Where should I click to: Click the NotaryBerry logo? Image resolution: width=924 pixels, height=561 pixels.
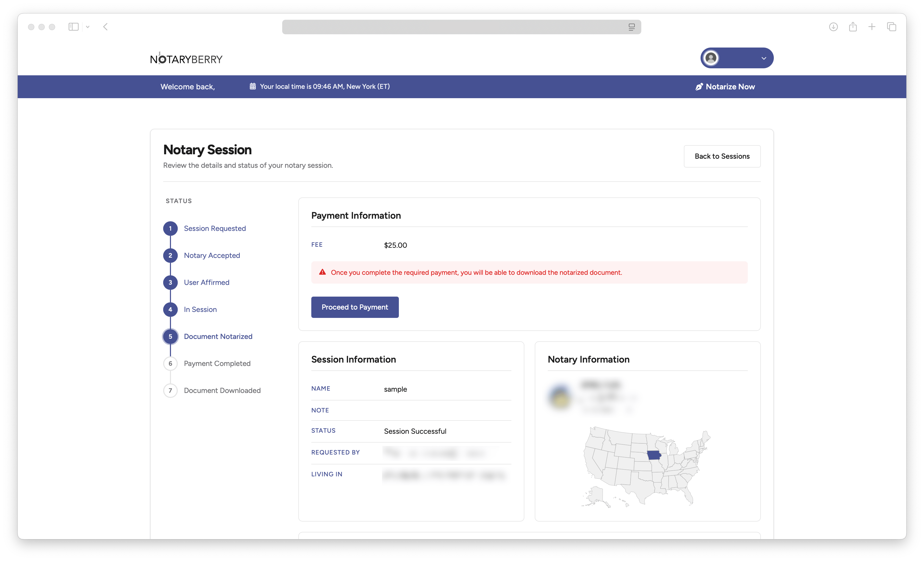point(186,59)
